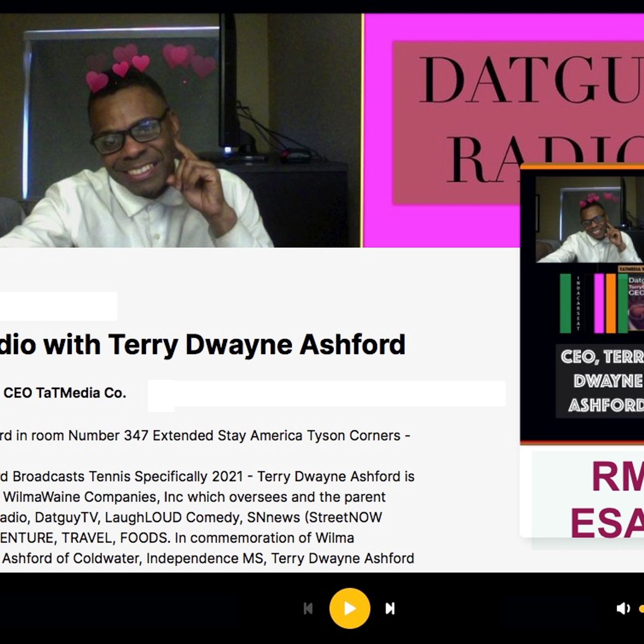Skip to the next track
This screenshot has height=644, width=644.
point(390,609)
